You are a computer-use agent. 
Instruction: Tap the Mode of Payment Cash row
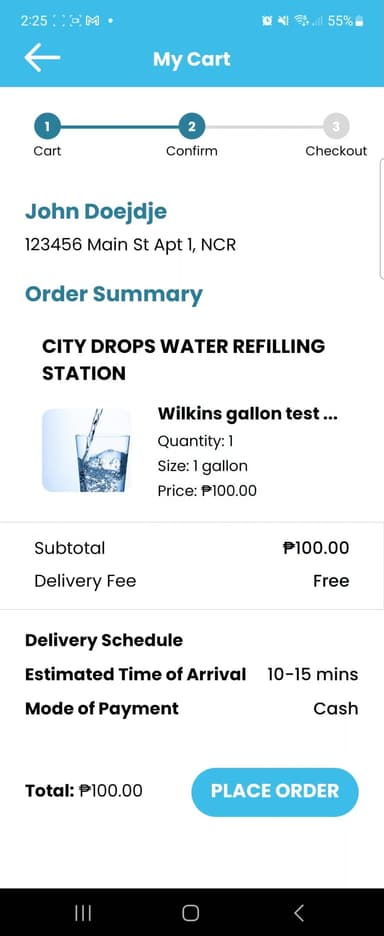point(192,709)
